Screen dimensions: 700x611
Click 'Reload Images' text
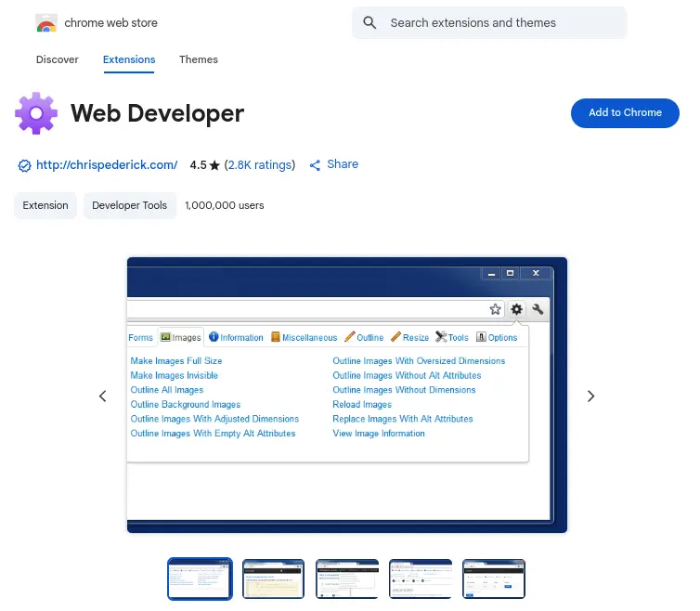pos(362,404)
